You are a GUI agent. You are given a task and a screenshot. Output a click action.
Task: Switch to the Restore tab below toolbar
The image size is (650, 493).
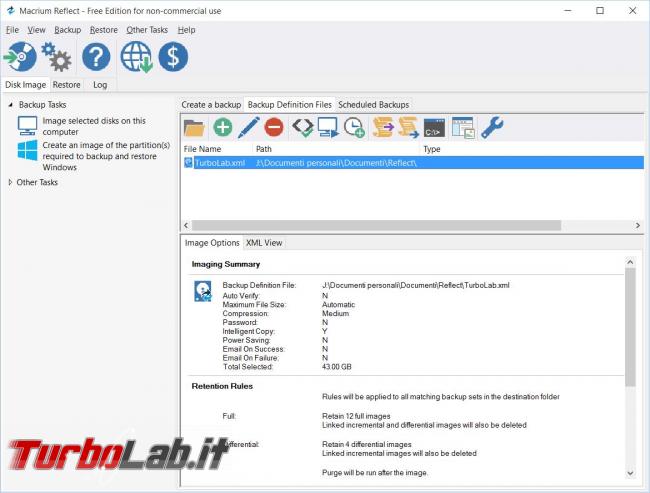coord(66,85)
